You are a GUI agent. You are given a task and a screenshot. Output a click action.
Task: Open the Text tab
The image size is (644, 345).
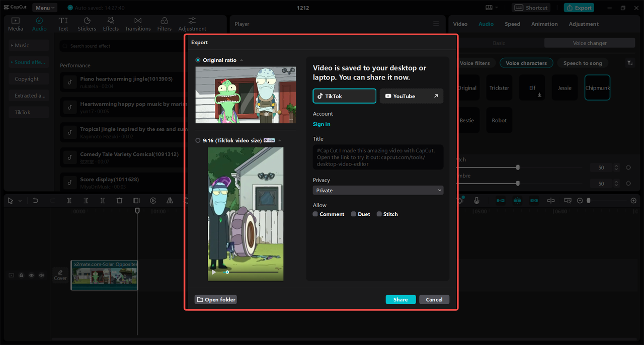[x=63, y=24]
